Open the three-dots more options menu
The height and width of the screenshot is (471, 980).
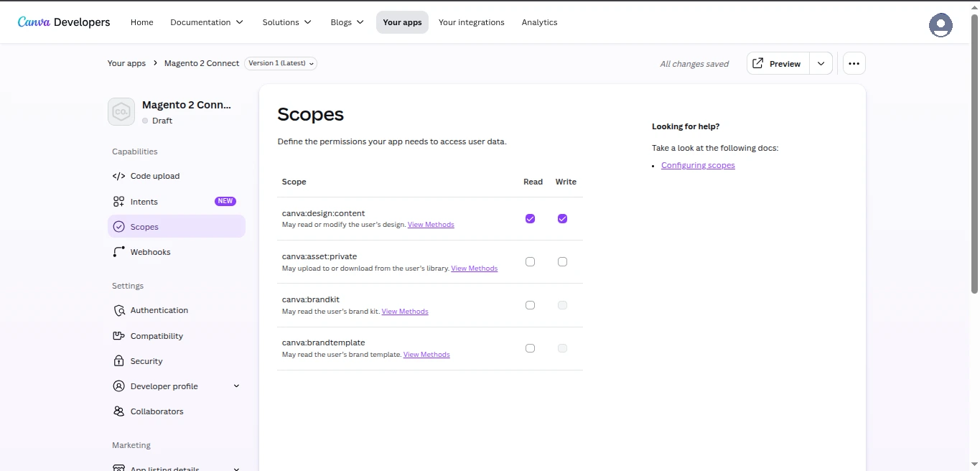point(854,63)
